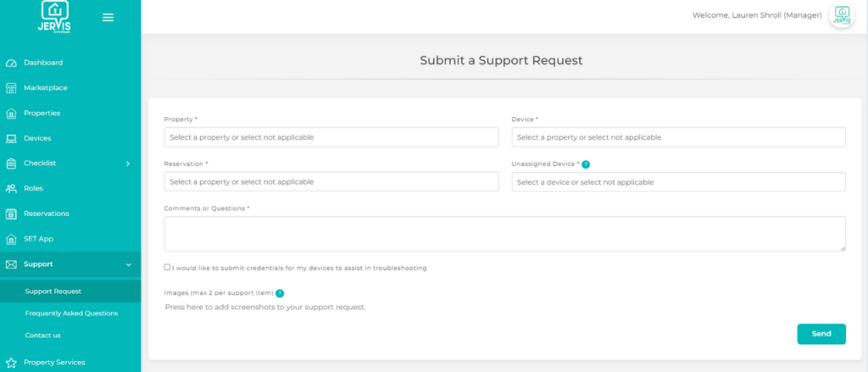Click the Send button

(821, 334)
